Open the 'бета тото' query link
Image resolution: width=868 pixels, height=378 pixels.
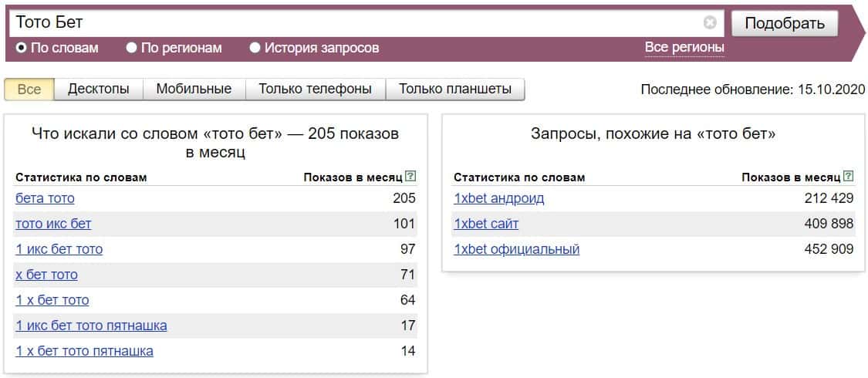(45, 198)
